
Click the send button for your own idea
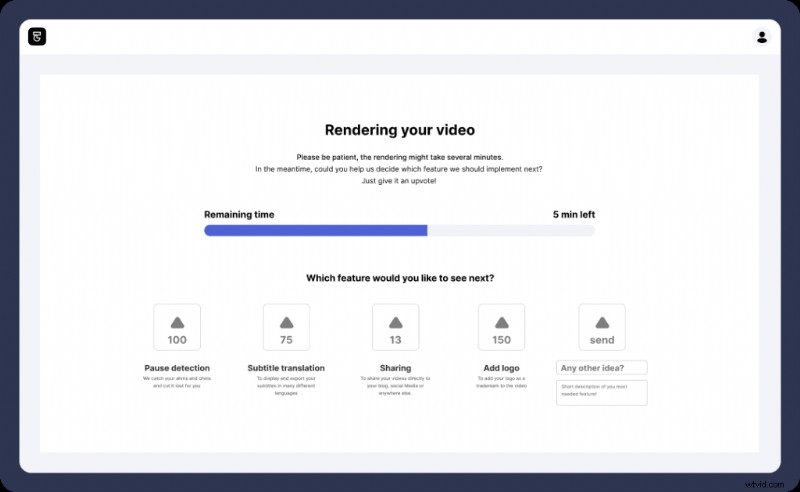[602, 327]
